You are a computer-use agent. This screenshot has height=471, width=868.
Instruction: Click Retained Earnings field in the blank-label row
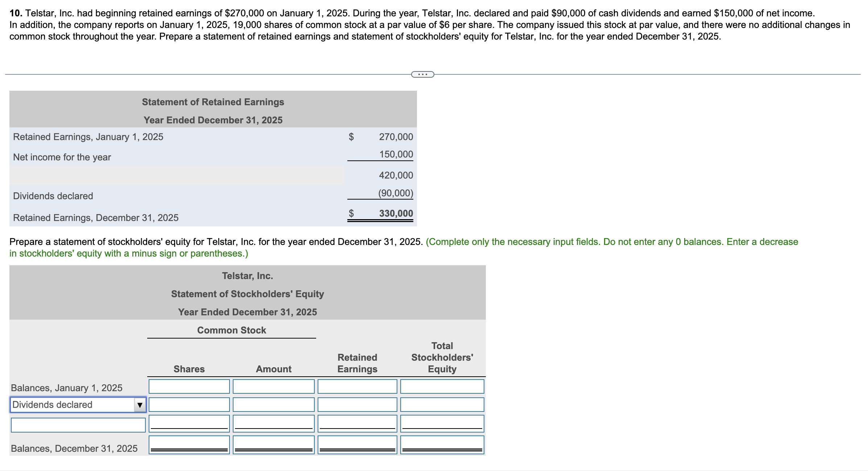pos(357,423)
